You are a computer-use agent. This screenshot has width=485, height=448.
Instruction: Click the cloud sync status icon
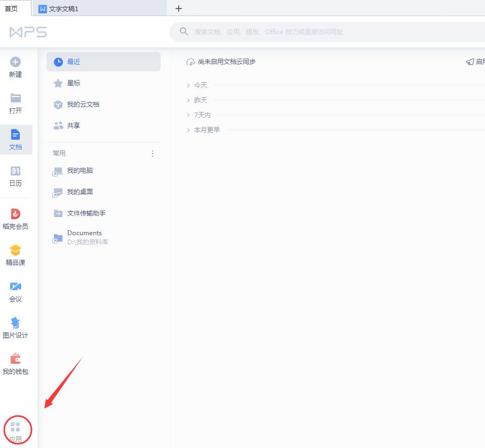[190, 62]
